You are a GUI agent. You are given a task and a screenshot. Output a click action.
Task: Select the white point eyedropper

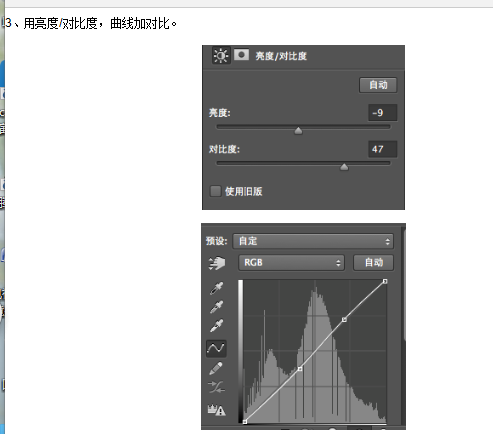pos(216,326)
